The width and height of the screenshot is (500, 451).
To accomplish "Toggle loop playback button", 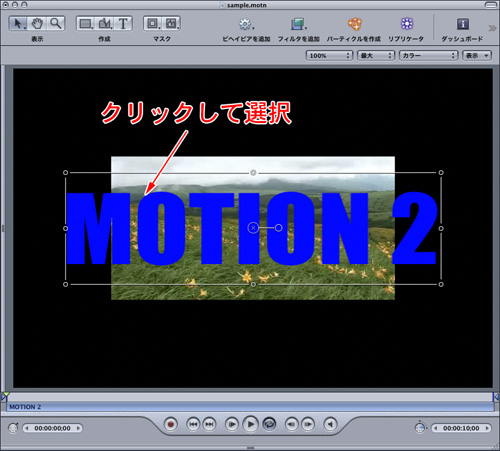I will click(x=269, y=424).
